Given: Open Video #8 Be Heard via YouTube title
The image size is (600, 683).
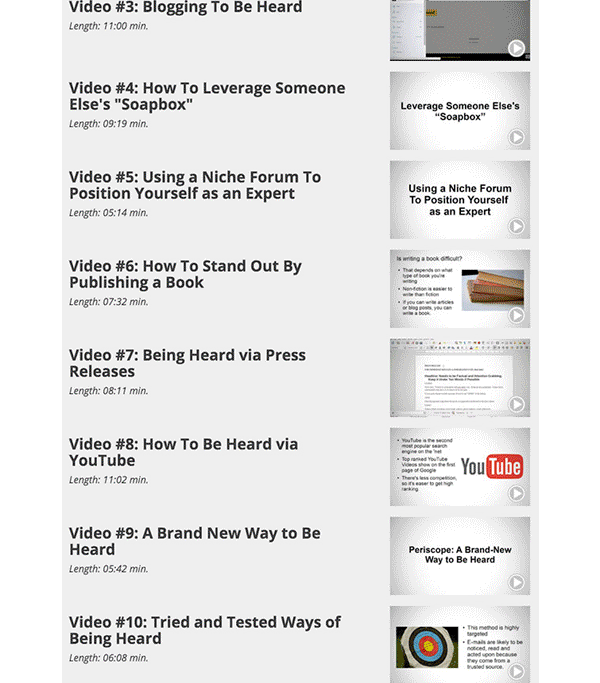Looking at the screenshot, I should 183,452.
